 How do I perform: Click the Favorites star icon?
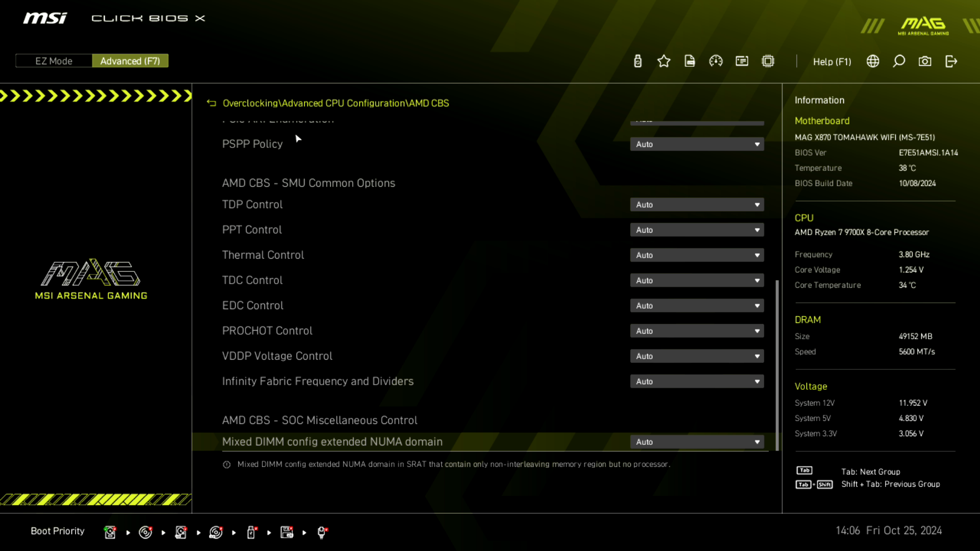[x=664, y=61]
